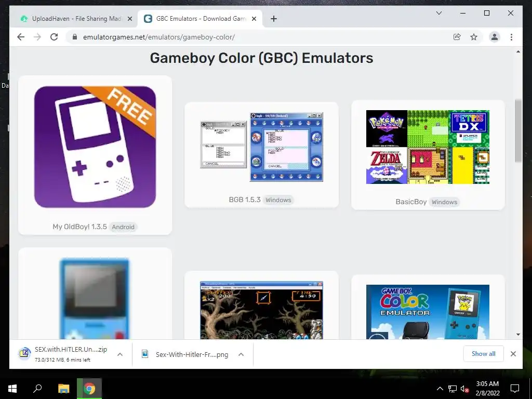Reload the emulatorgames page

[54, 37]
